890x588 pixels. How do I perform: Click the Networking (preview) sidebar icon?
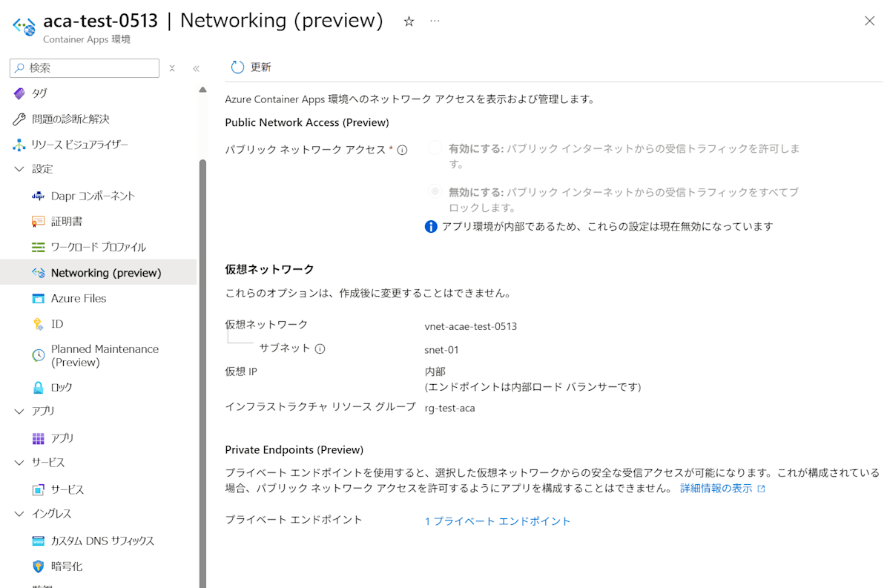39,273
